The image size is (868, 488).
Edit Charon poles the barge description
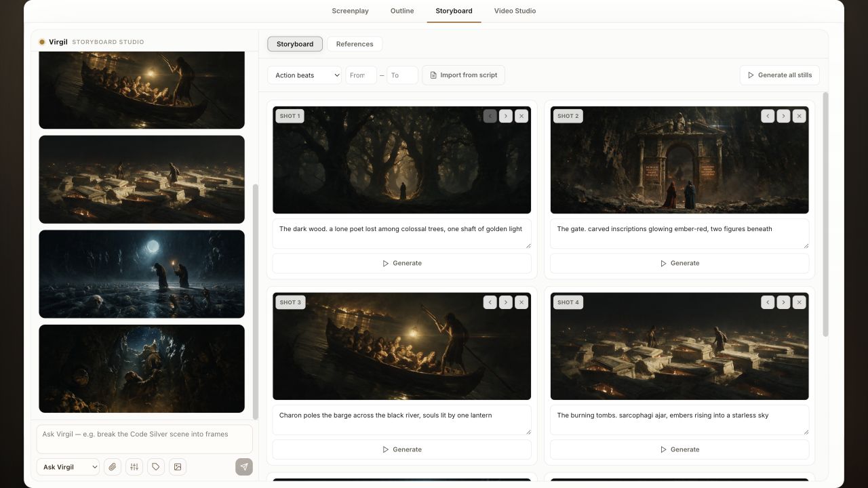click(401, 420)
